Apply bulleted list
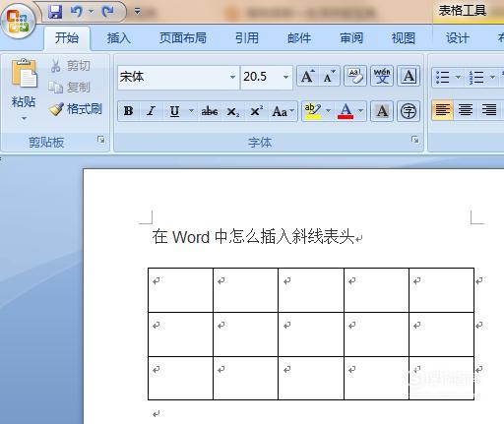 pos(443,78)
